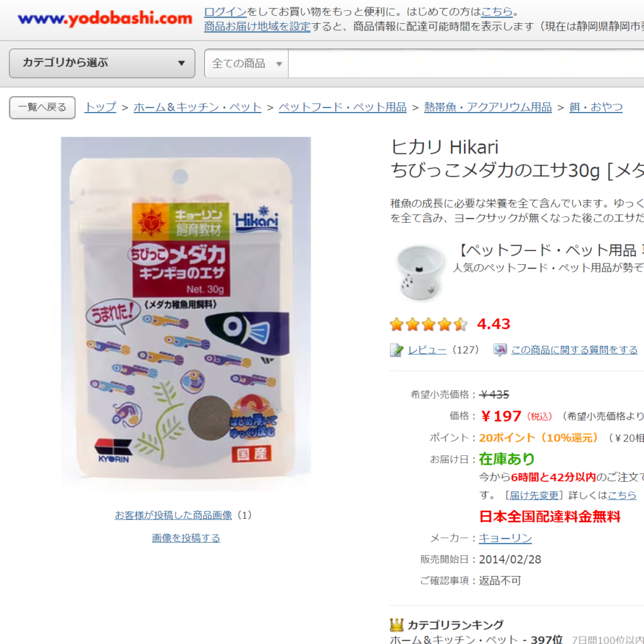Click the ログイン link at top
The image size is (644, 644).
click(225, 11)
